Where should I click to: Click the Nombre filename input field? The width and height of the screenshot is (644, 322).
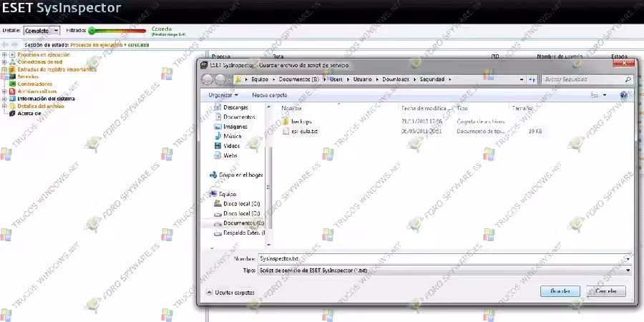(444, 259)
